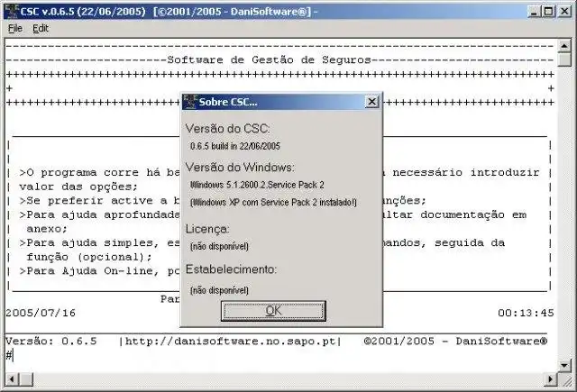Click the '>Para ajuda simples' line
The width and height of the screenshot is (577, 392).
tap(100, 243)
